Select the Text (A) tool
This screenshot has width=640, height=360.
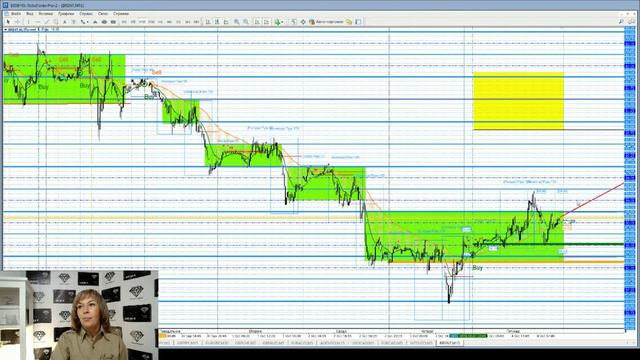click(64, 22)
